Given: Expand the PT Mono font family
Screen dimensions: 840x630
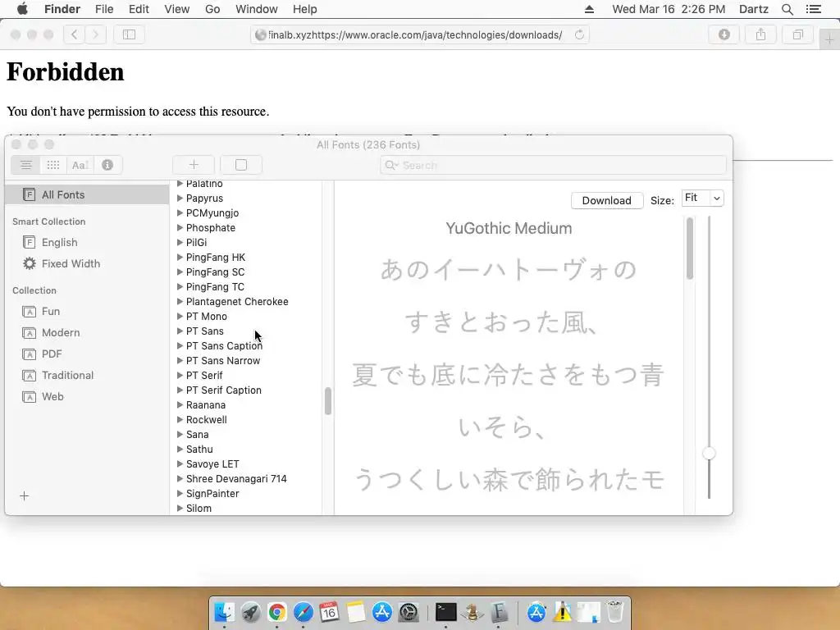Looking at the screenshot, I should pyautogui.click(x=180, y=316).
